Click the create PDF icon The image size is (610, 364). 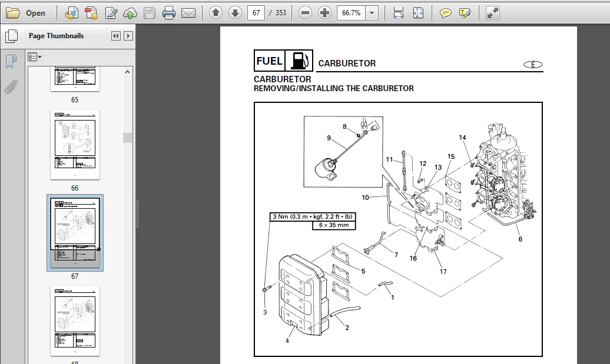[91, 13]
